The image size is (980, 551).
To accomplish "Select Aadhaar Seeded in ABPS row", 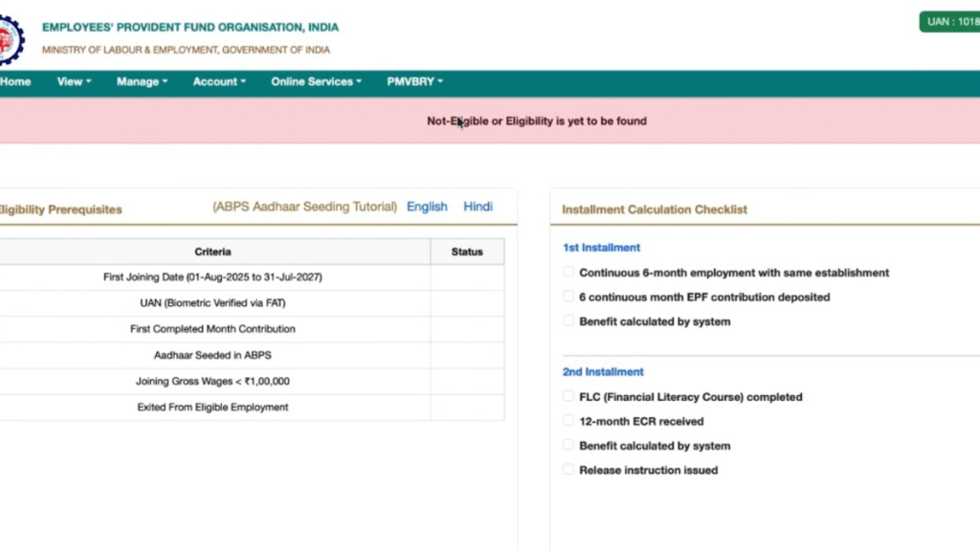I will [252, 355].
